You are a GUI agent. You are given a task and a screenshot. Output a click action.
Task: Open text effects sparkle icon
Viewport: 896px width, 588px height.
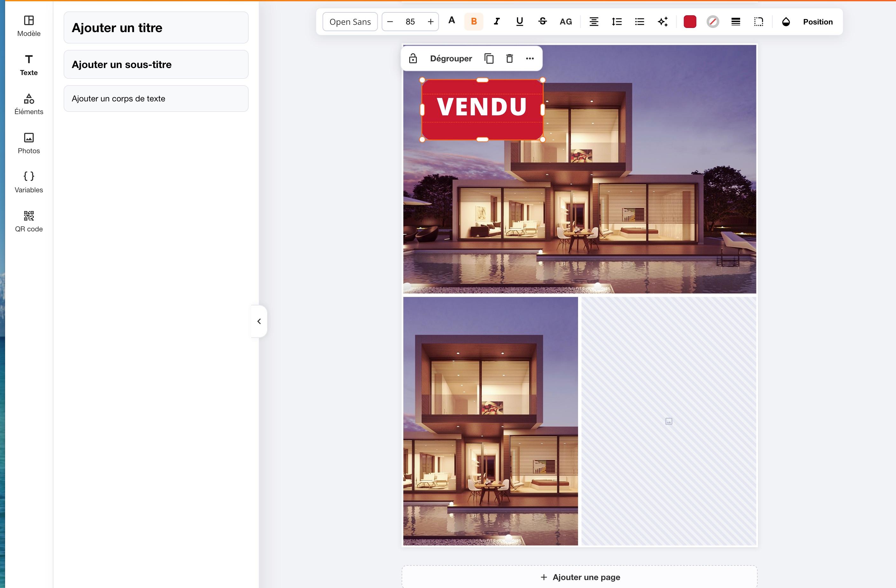tap(663, 22)
